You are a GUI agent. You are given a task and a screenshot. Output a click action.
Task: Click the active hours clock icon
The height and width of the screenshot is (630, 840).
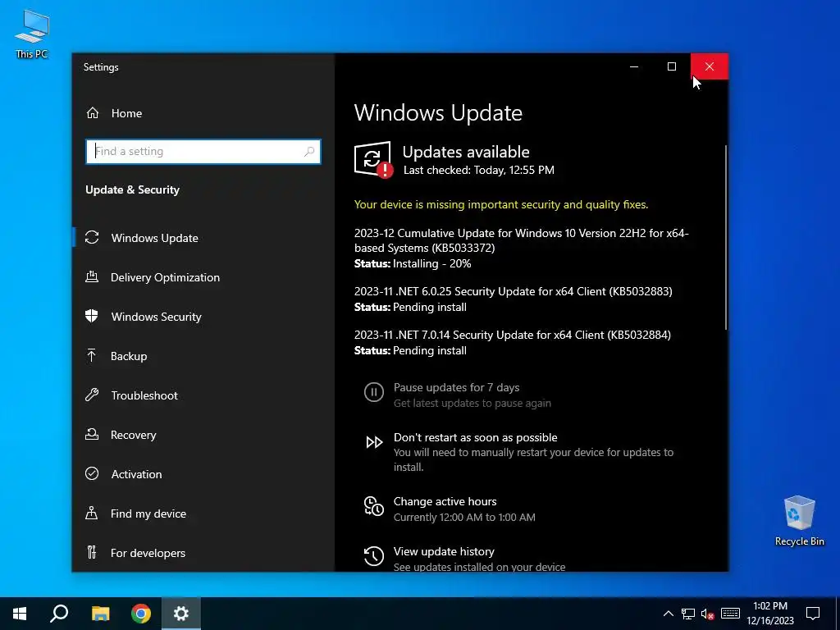[374, 506]
